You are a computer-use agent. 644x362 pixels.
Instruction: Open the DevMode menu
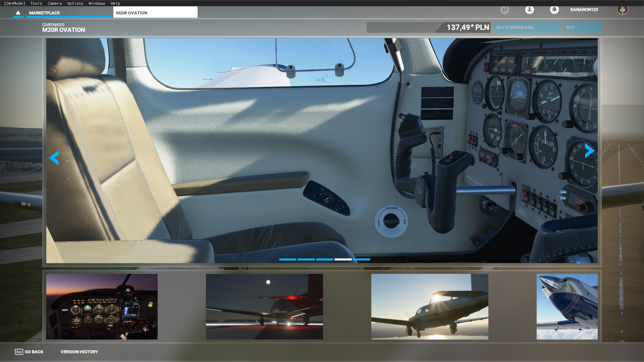pos(14,3)
